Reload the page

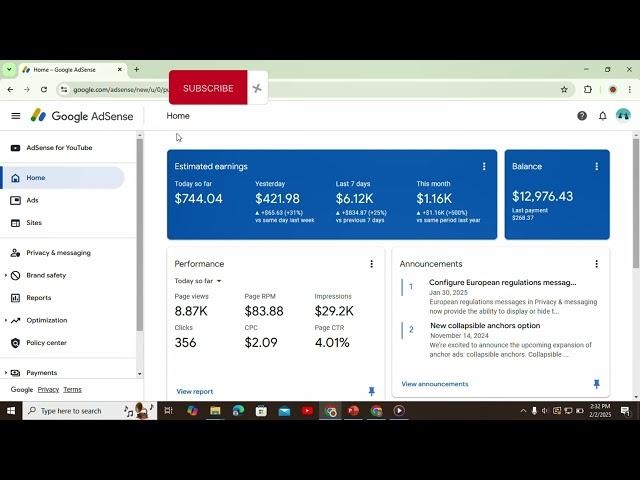44,89
